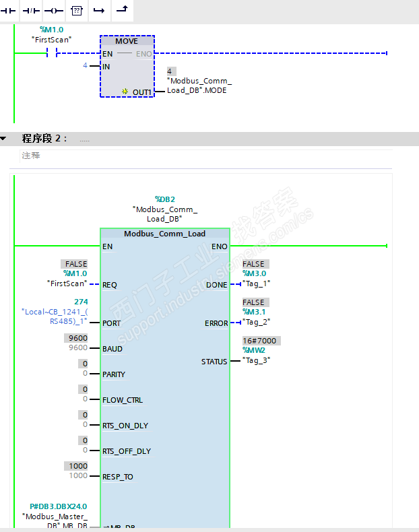Click the %M3.0 address at DONE

(x=255, y=273)
